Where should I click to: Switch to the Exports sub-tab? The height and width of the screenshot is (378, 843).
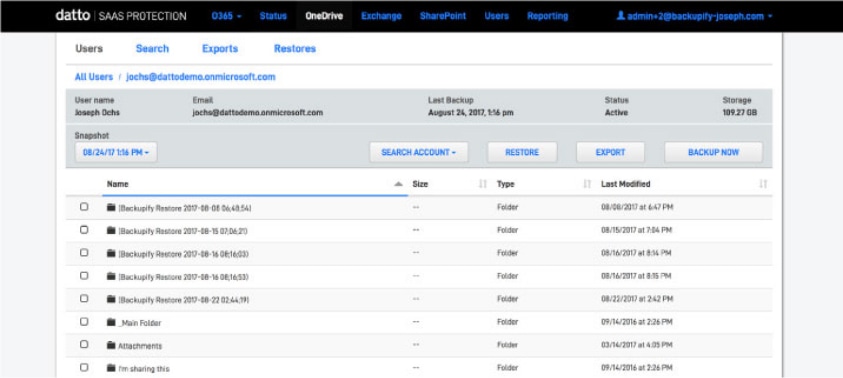(220, 48)
